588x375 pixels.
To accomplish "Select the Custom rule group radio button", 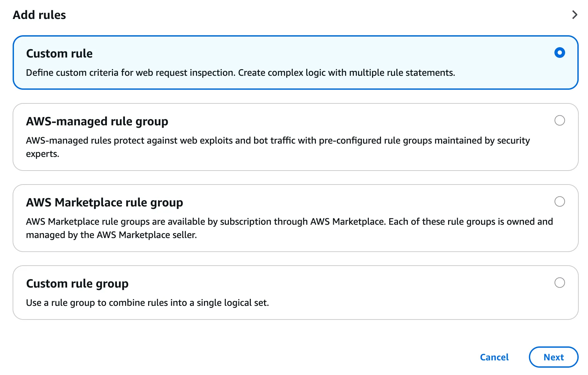I will tap(559, 283).
